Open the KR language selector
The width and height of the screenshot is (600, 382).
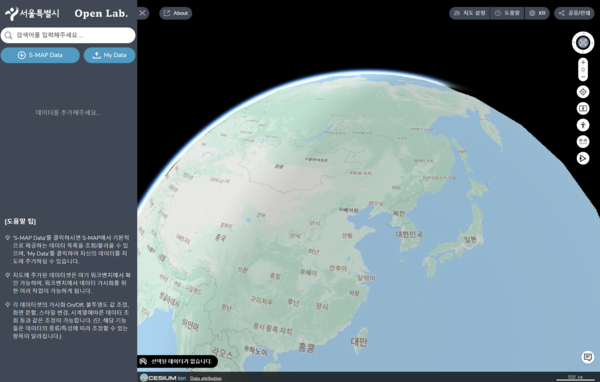(x=537, y=13)
